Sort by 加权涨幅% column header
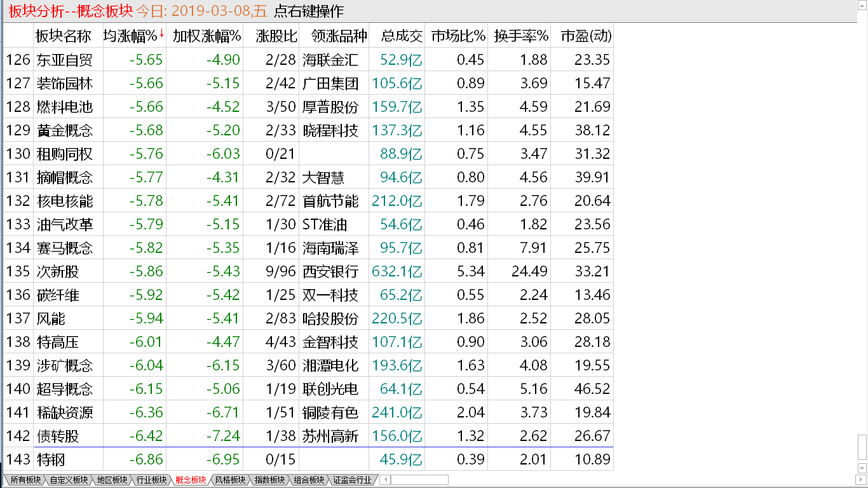868x488 pixels. (x=207, y=36)
